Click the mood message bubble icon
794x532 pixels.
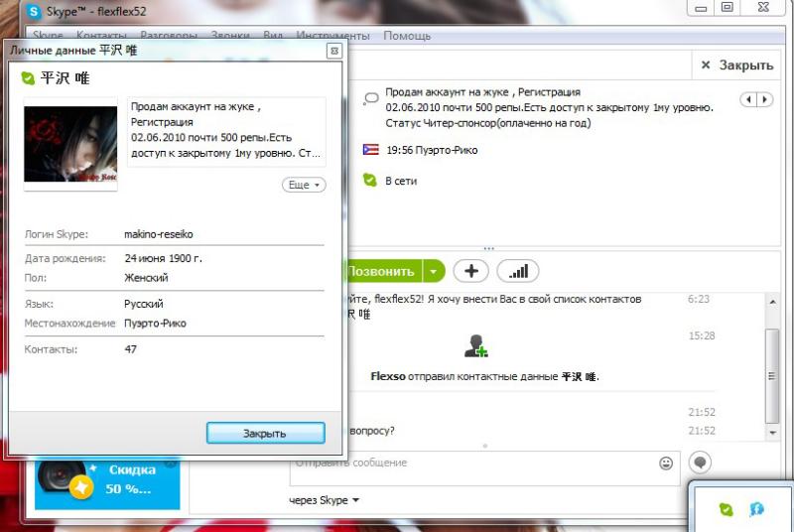pos(370,98)
